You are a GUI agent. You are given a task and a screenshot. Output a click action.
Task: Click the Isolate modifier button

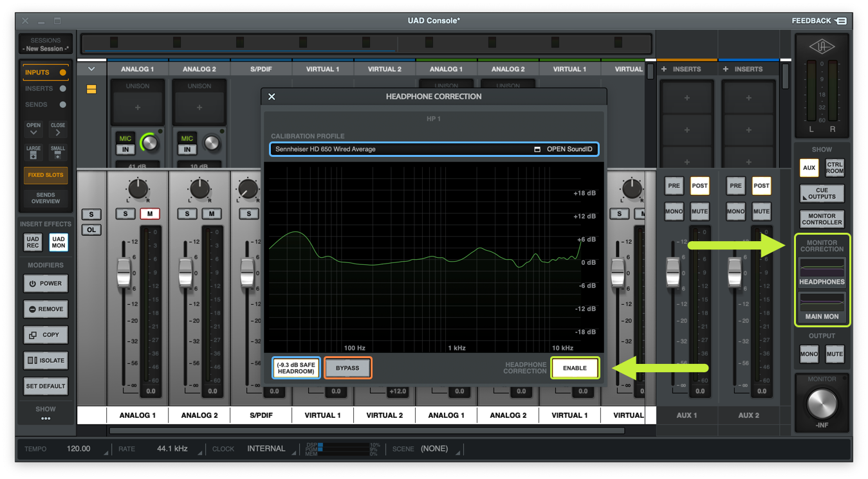click(46, 361)
